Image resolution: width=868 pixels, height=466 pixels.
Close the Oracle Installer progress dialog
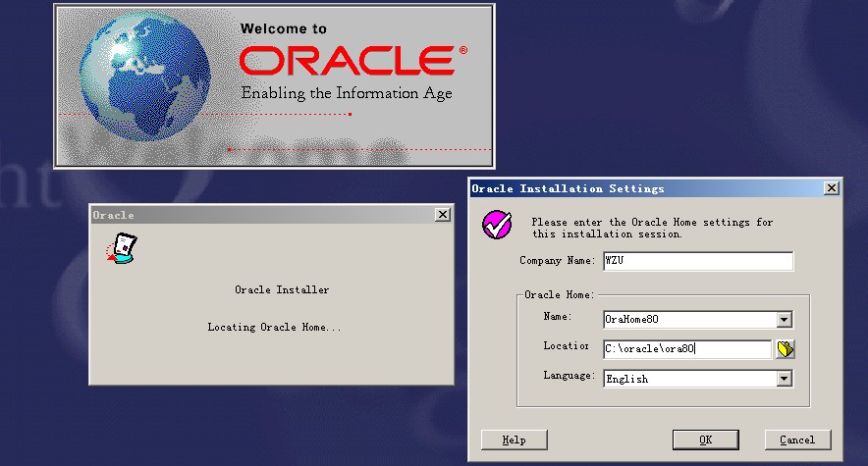coord(442,215)
